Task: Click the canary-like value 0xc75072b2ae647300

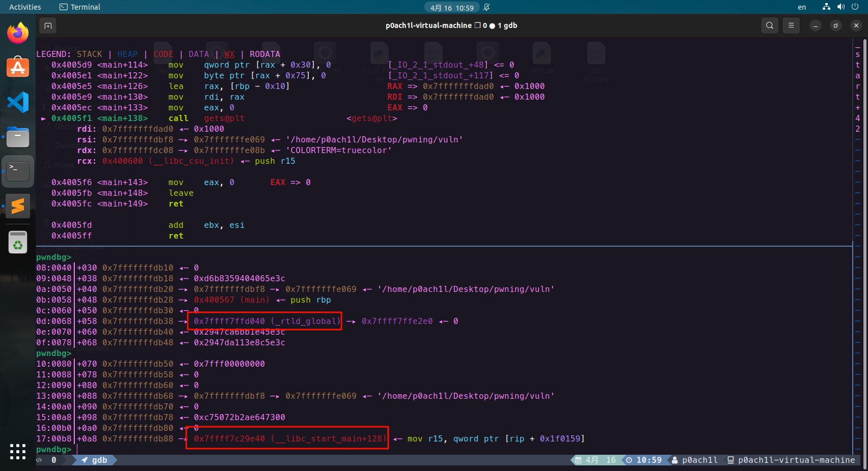Action: coord(239,417)
